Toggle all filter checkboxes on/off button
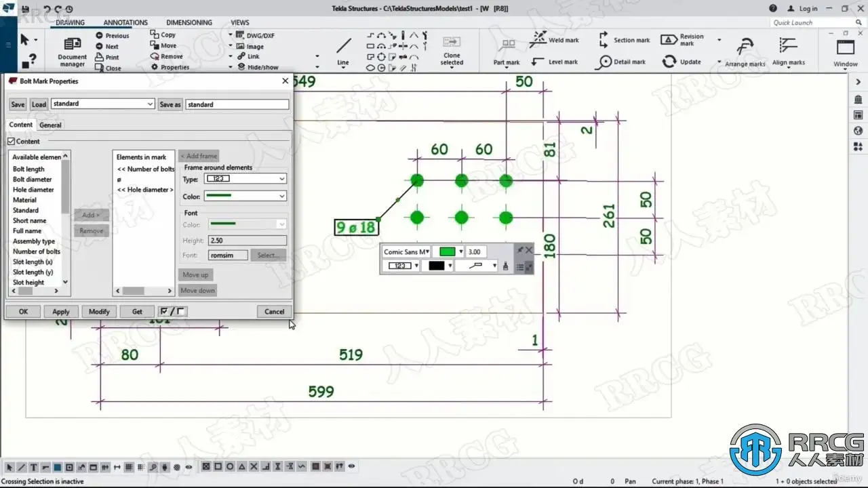 [x=173, y=312]
